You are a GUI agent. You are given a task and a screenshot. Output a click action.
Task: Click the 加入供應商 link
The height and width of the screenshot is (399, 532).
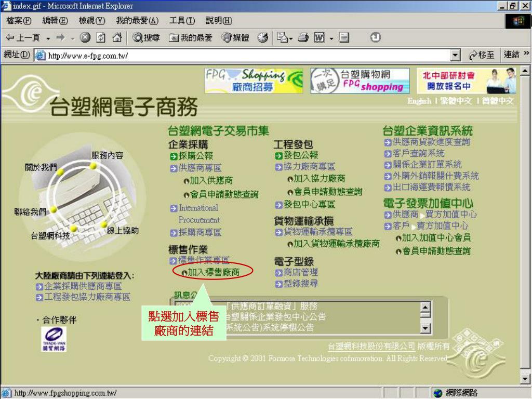pos(211,180)
